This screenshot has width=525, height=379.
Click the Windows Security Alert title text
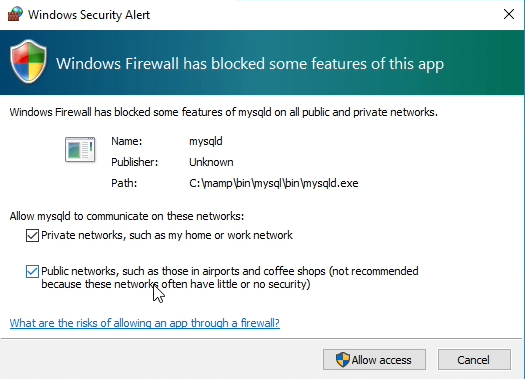click(x=89, y=15)
